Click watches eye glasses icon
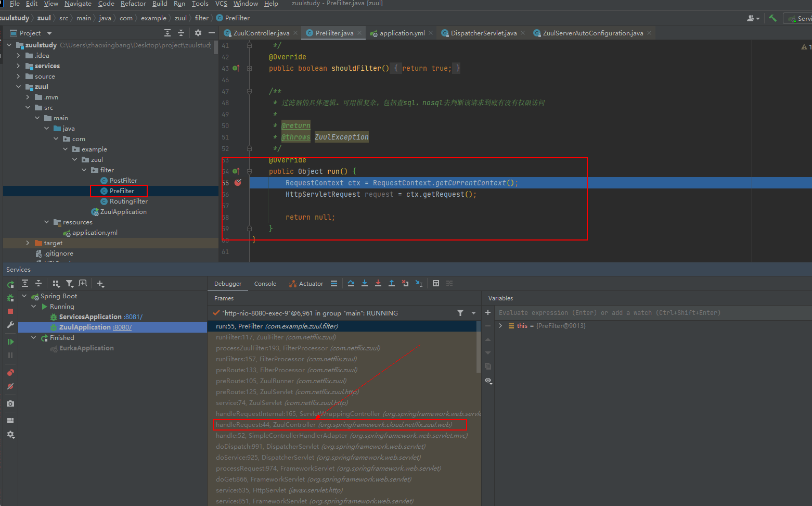Image resolution: width=812 pixels, height=506 pixels. coord(488,381)
